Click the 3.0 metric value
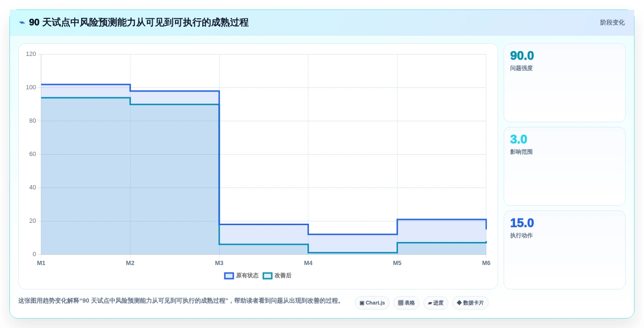The width and height of the screenshot is (644, 328). click(519, 140)
